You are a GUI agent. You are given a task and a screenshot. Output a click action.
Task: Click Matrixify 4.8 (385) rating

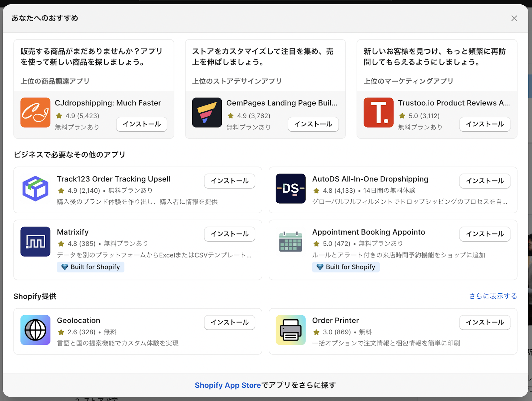pos(77,244)
